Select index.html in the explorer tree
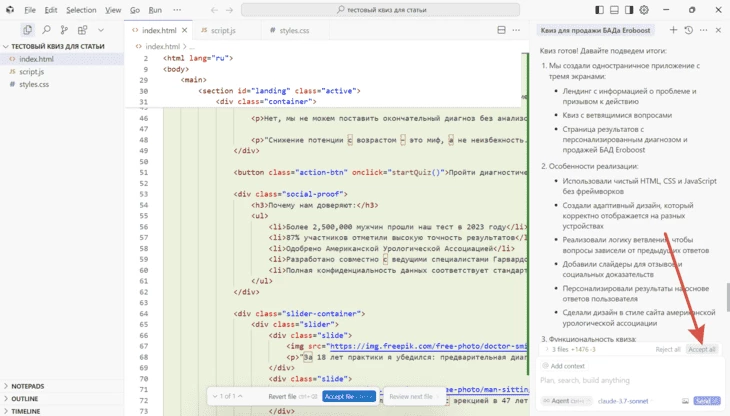730x416 pixels. click(36, 59)
